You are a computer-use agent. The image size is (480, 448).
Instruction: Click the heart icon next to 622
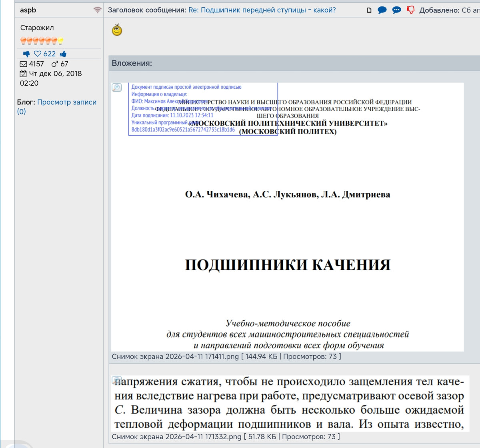click(38, 54)
